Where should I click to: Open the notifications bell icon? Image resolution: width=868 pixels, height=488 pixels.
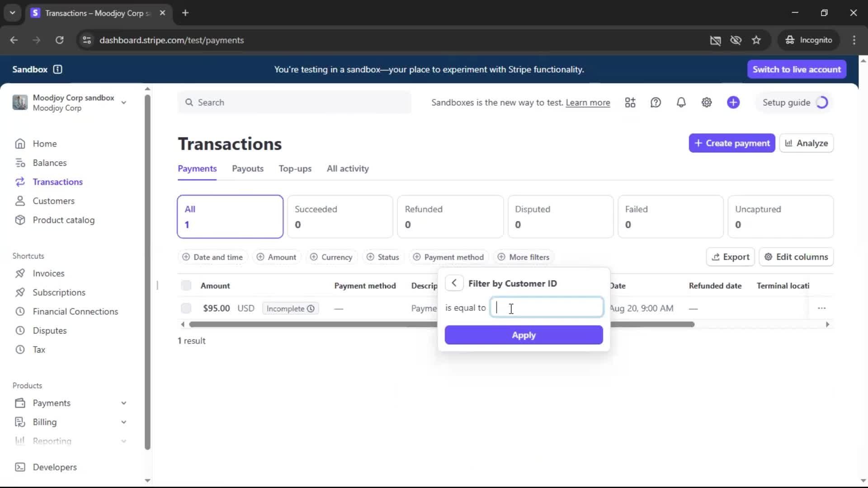681,103
